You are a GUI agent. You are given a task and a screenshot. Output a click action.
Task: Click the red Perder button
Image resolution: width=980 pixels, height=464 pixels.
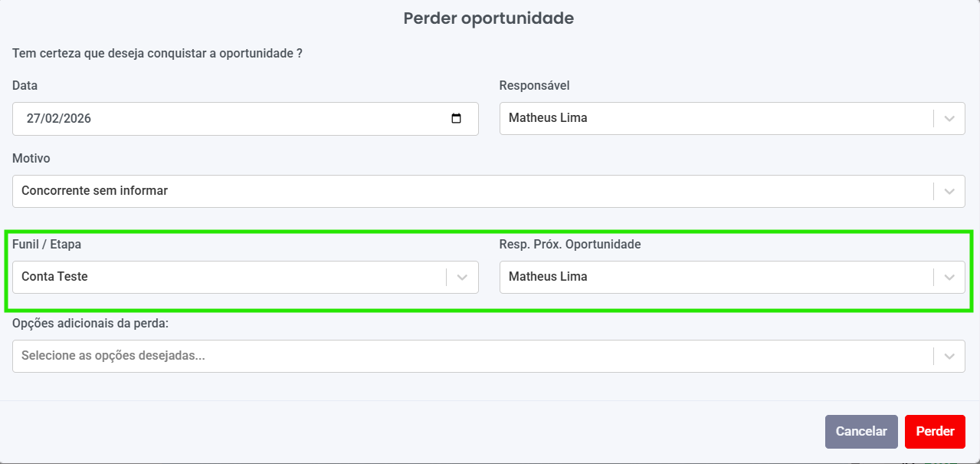(x=935, y=431)
